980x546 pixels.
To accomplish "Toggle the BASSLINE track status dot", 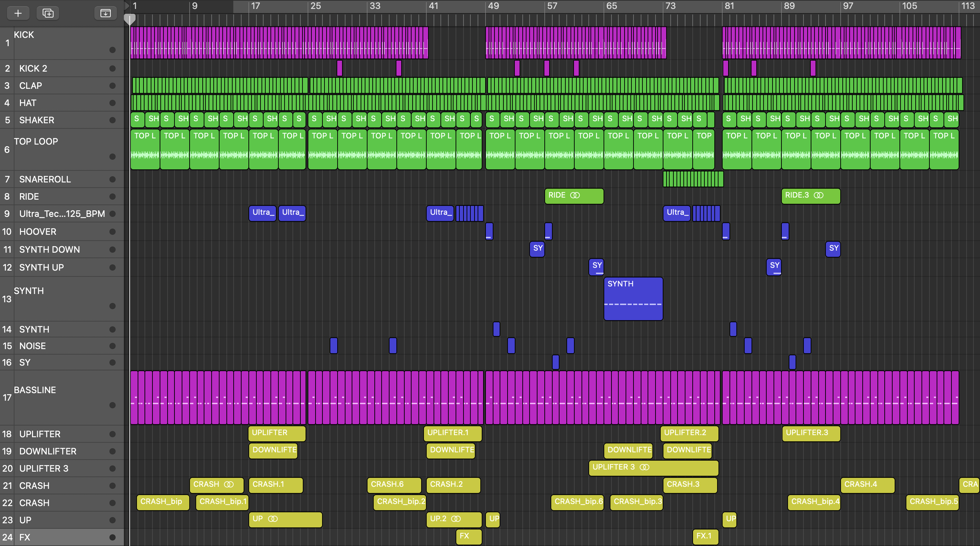I will [112, 405].
